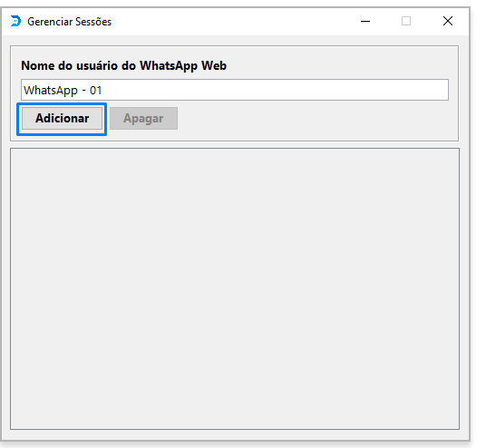This screenshot has height=448, width=486.
Task: Select the Gerenciar Sessões title bar text
Action: click(70, 22)
